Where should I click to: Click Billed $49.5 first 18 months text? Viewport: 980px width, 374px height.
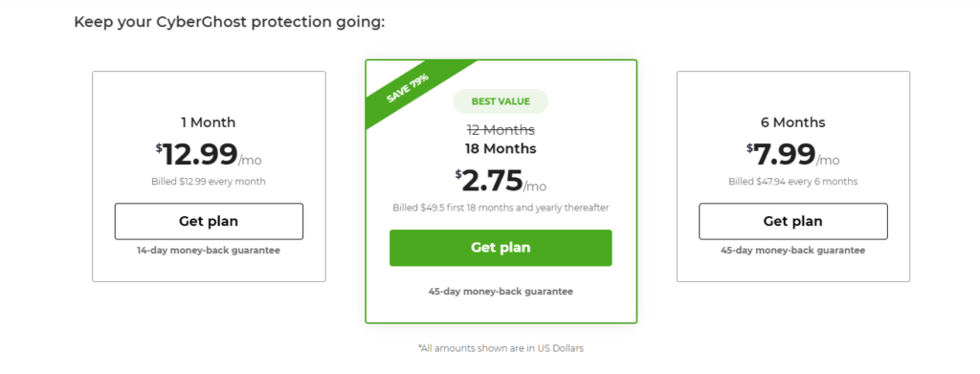501,208
